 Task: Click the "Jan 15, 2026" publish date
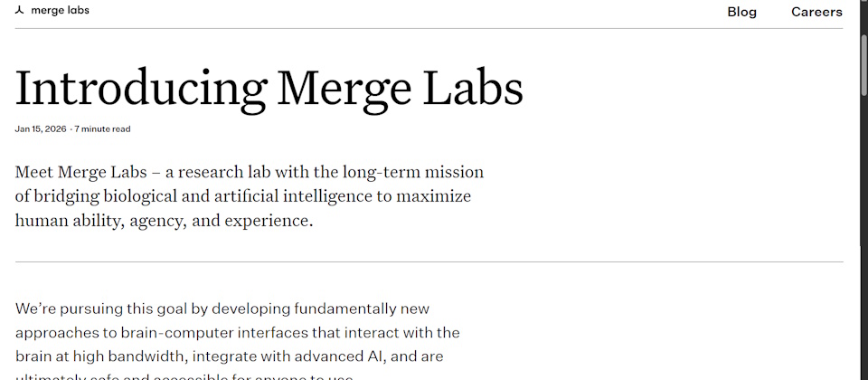tap(41, 129)
